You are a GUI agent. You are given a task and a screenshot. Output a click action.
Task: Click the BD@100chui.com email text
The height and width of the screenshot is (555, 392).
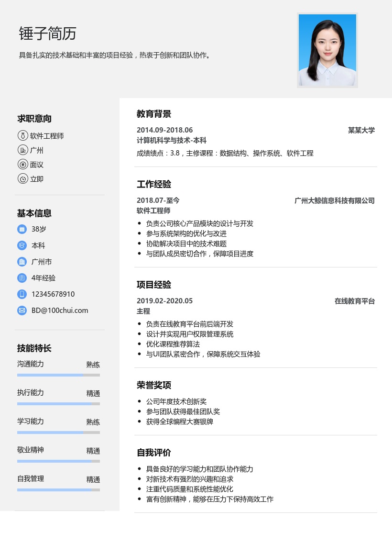click(x=60, y=311)
